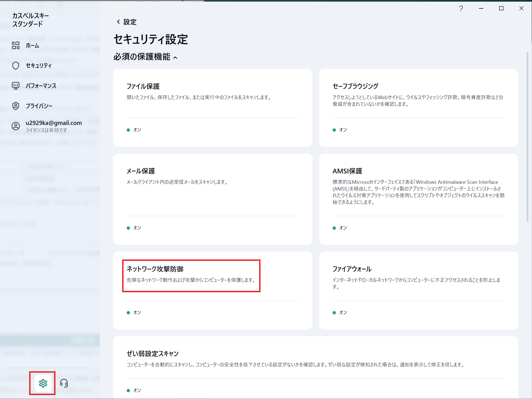Viewport: 532px width, 399px height.
Task: Open ファイル保護 settings card title
Action: click(x=143, y=86)
